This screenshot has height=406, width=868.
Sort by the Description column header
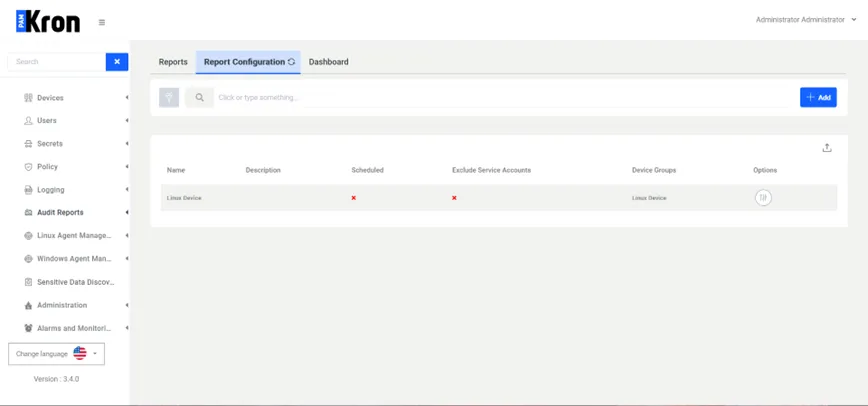click(x=263, y=170)
